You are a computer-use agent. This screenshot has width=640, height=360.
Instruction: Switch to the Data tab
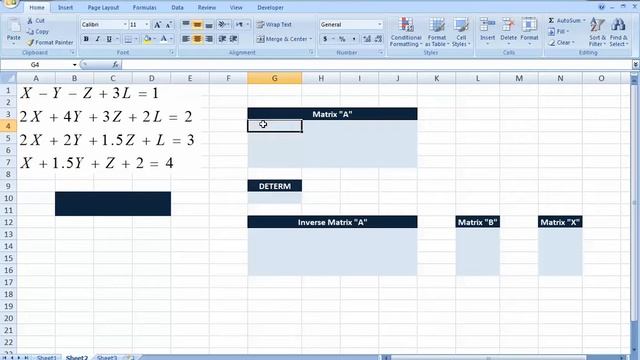pyautogui.click(x=177, y=7)
